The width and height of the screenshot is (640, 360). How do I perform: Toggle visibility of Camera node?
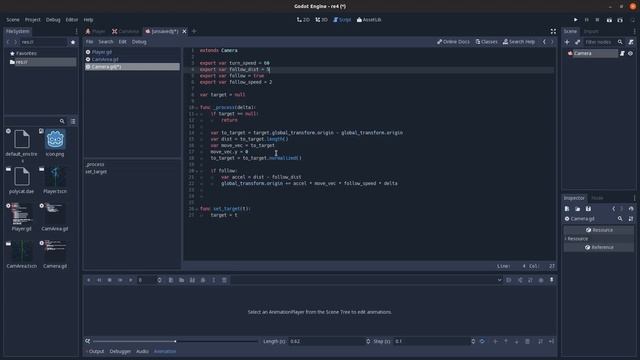[631, 53]
